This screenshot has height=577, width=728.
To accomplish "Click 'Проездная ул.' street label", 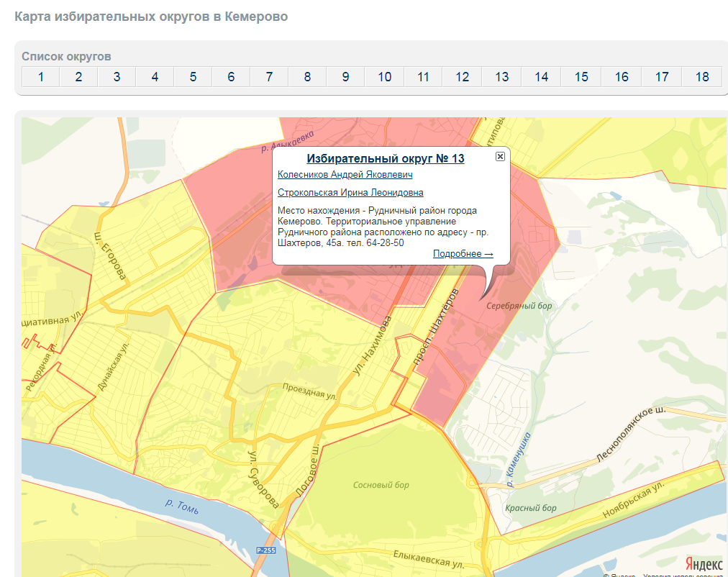I will 309,391.
